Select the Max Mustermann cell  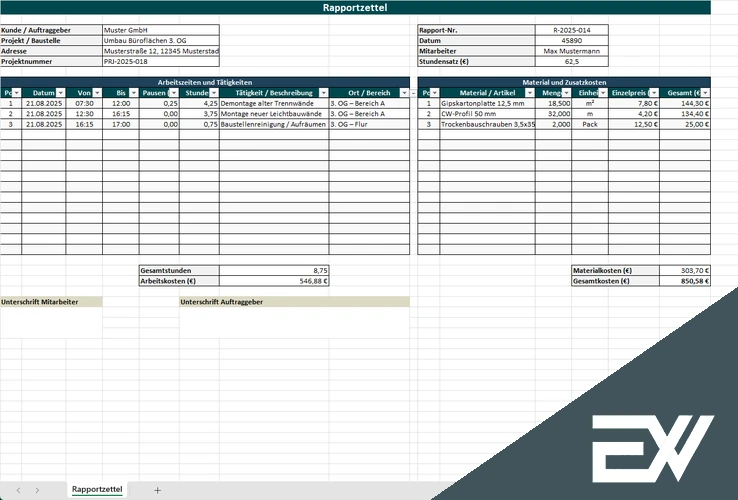(572, 51)
